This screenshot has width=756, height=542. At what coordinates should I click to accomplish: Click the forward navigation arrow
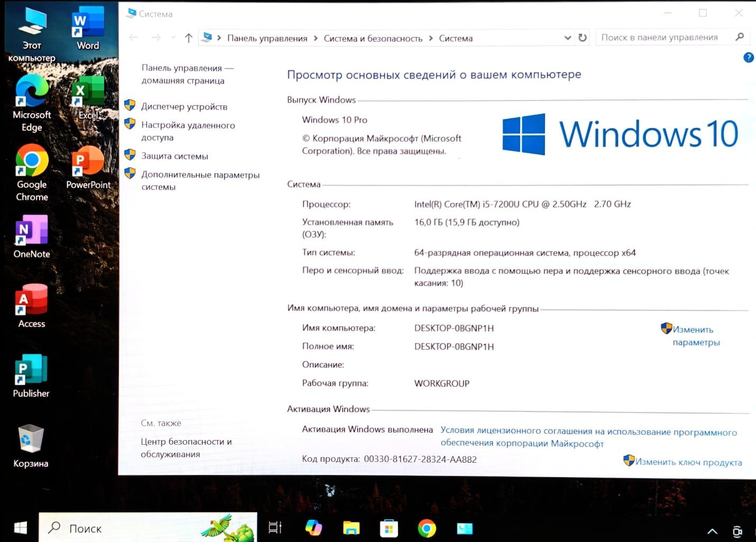[x=156, y=38]
